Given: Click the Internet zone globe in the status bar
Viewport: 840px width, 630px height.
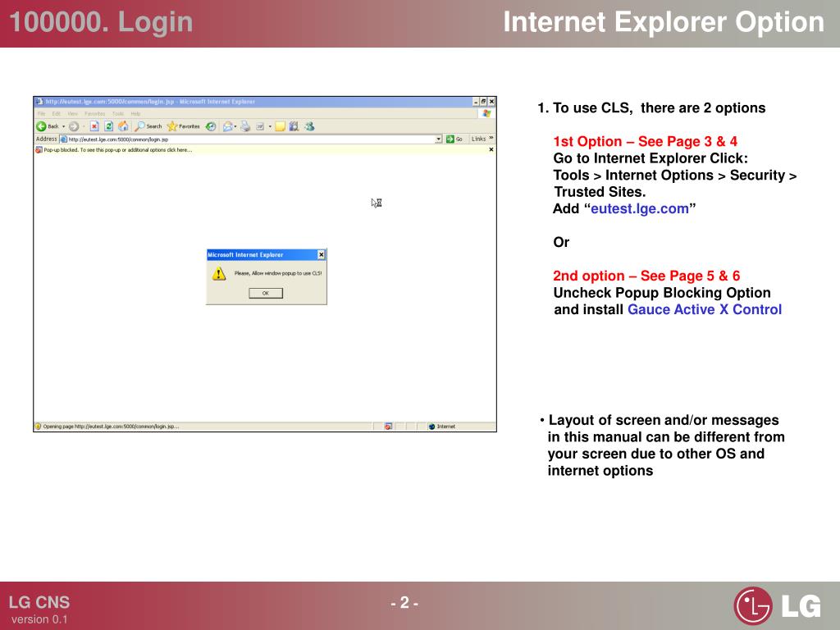Looking at the screenshot, I should pyautogui.click(x=431, y=427).
